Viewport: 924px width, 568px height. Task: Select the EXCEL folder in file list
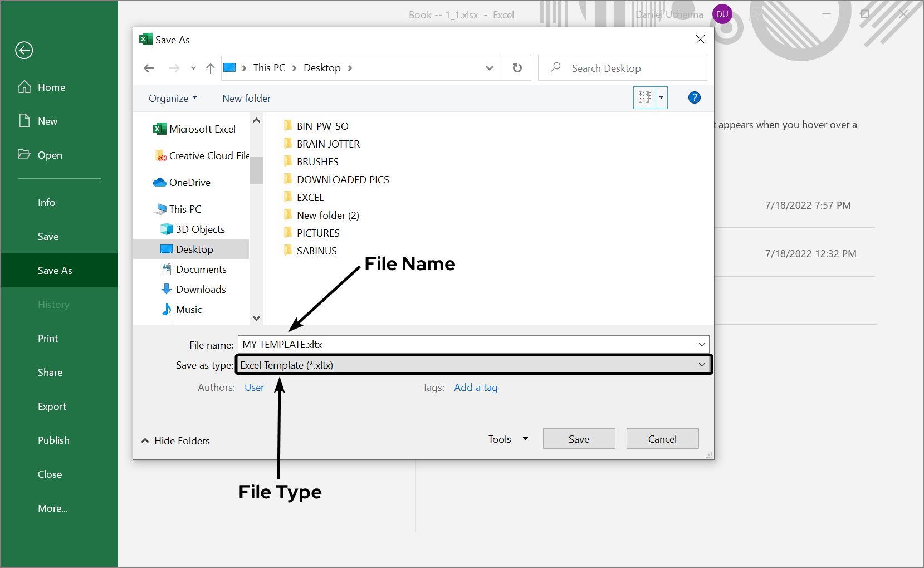point(310,197)
